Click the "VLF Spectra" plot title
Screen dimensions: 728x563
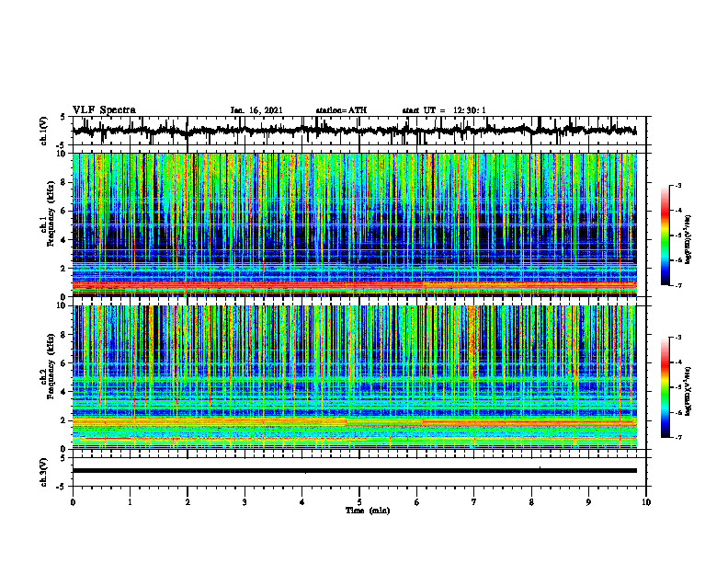(x=105, y=110)
